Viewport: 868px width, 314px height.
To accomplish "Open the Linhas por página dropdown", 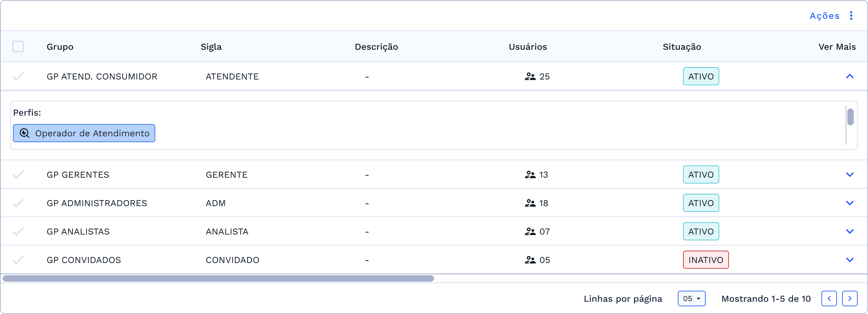I will [691, 298].
